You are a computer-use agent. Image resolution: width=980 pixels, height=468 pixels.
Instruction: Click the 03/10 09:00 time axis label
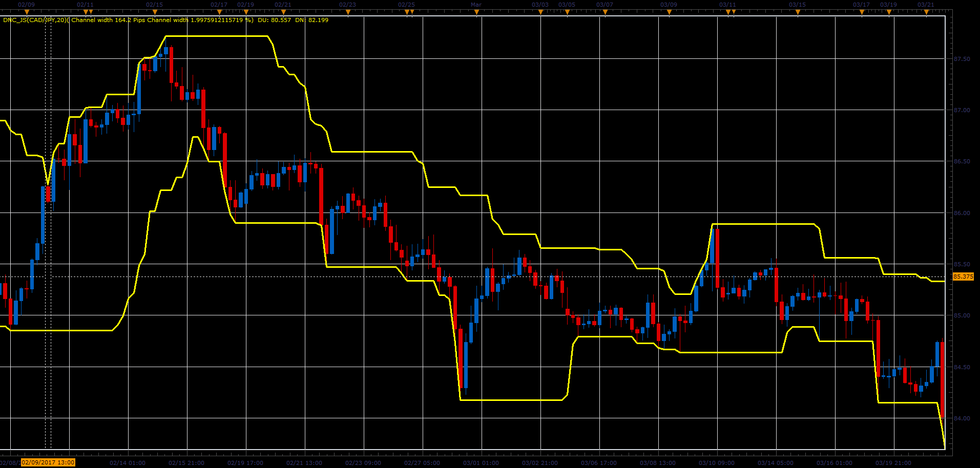[717, 463]
